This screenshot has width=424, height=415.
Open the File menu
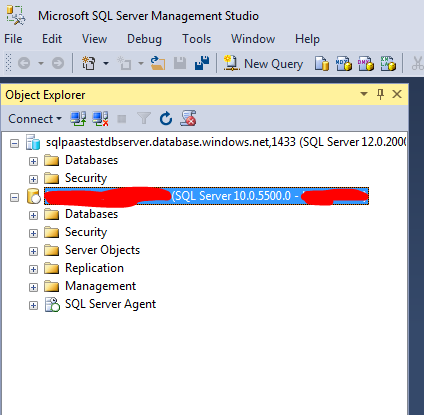click(13, 39)
